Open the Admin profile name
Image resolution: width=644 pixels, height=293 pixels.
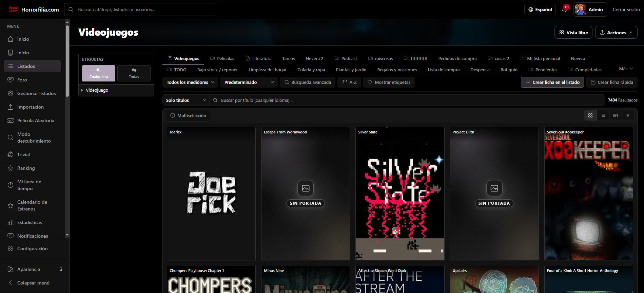596,10
